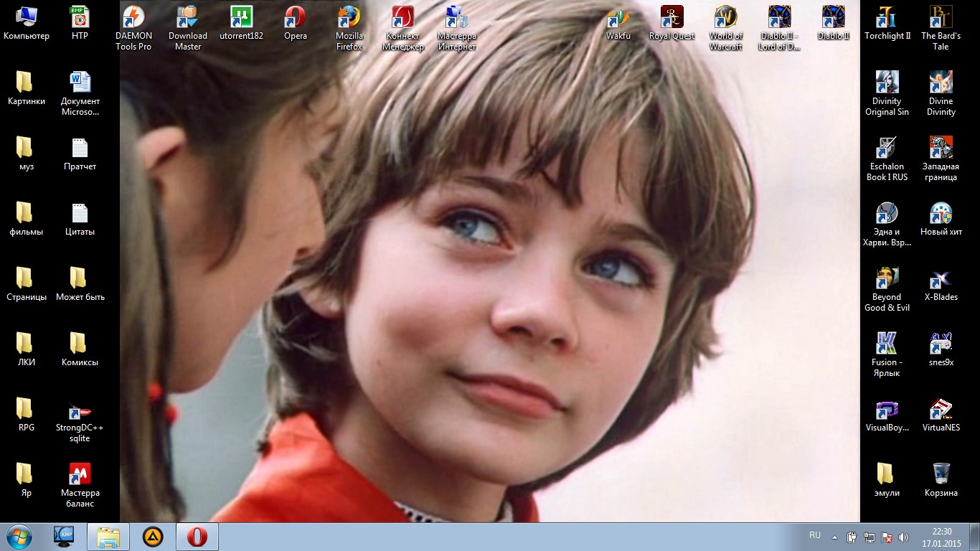The height and width of the screenshot is (551, 980).
Task: Select The Bard's Tale shortcut
Action: click(x=941, y=28)
